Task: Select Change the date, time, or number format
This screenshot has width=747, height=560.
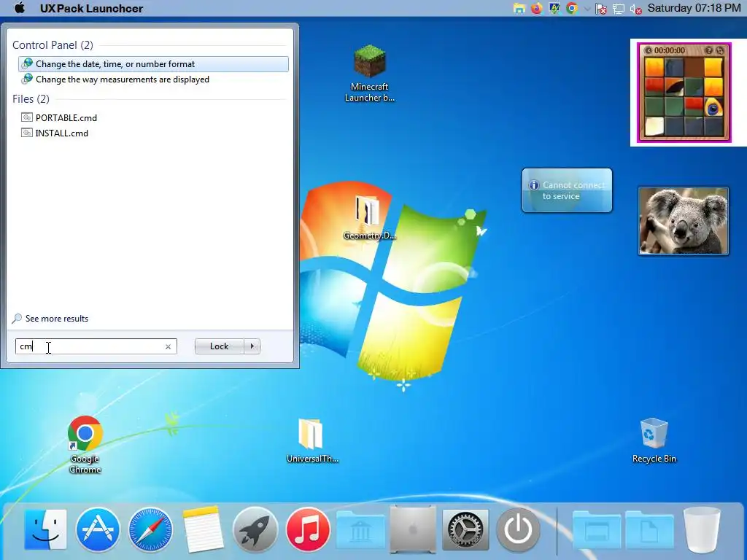Action: pyautogui.click(x=153, y=64)
